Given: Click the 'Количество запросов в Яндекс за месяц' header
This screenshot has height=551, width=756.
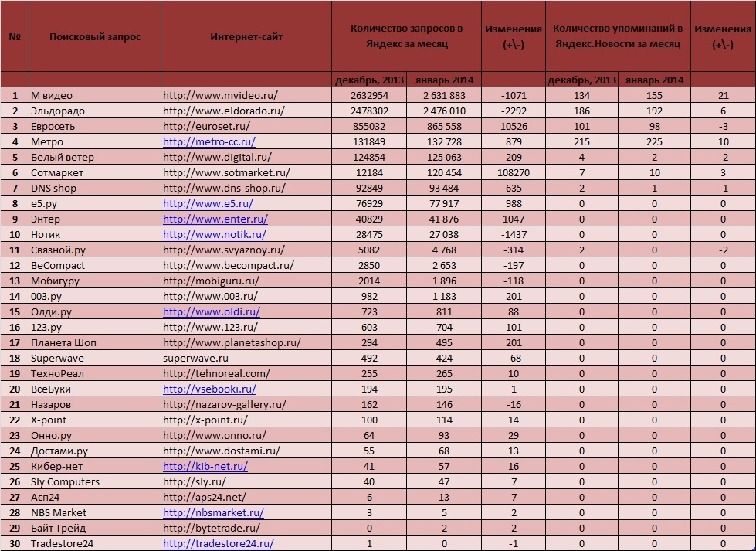Looking at the screenshot, I should pyautogui.click(x=406, y=36).
